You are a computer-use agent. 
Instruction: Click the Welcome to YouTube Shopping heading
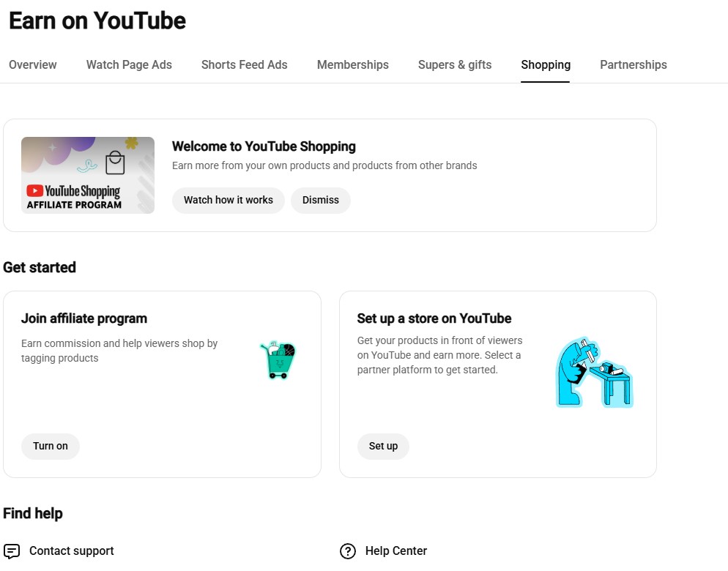[264, 146]
